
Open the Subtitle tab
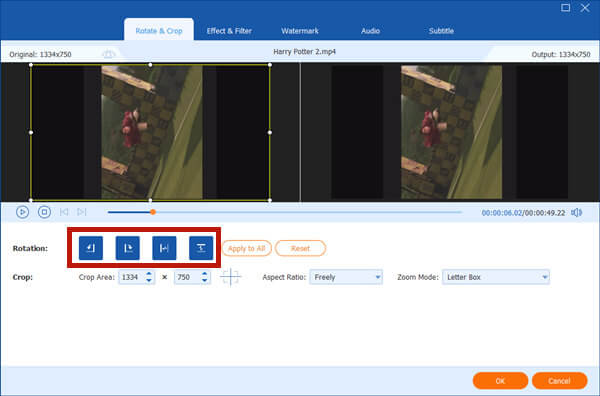coord(441,31)
